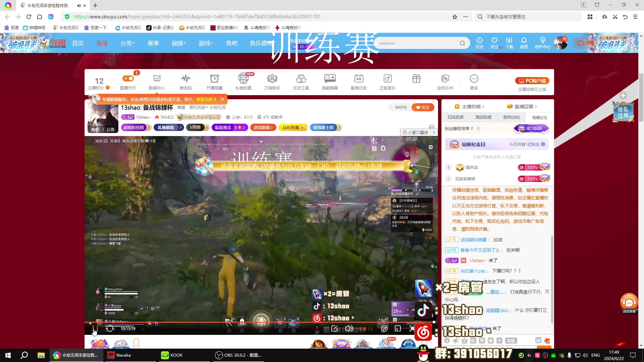Viewport: 644px width, 362px height.
Task: Expand 福星挑战 badge
Action: point(230,127)
